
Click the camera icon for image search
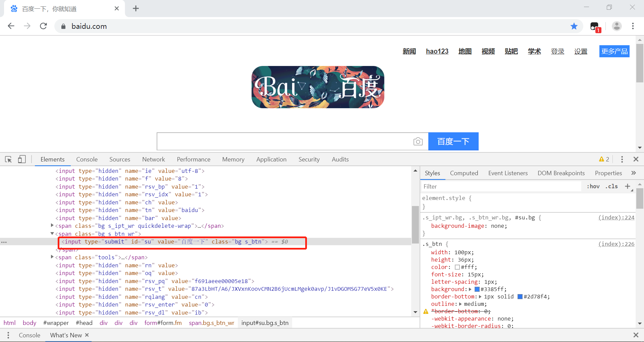coord(418,141)
